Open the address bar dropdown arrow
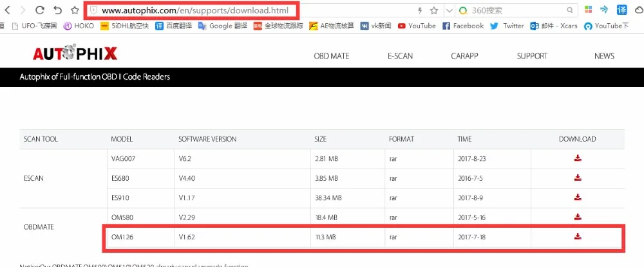 click(450, 11)
